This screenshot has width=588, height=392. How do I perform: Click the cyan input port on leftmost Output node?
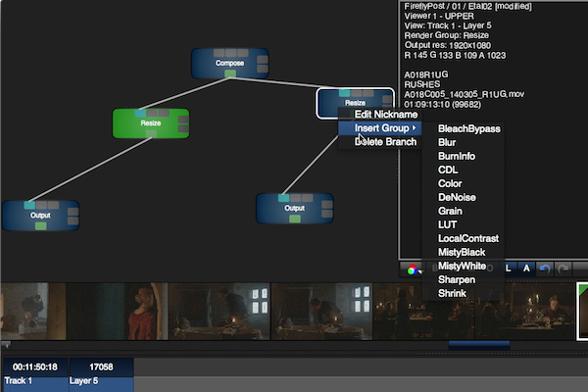pyautogui.click(x=29, y=205)
